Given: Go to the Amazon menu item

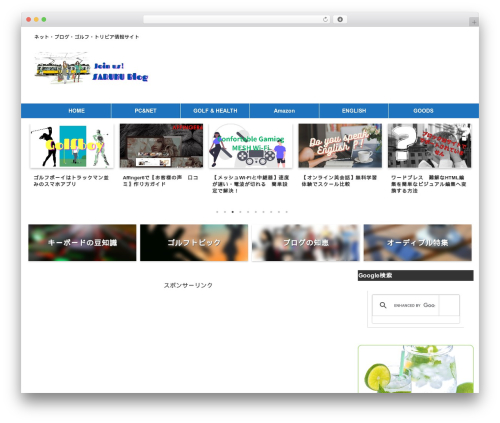Looking at the screenshot, I should point(284,111).
